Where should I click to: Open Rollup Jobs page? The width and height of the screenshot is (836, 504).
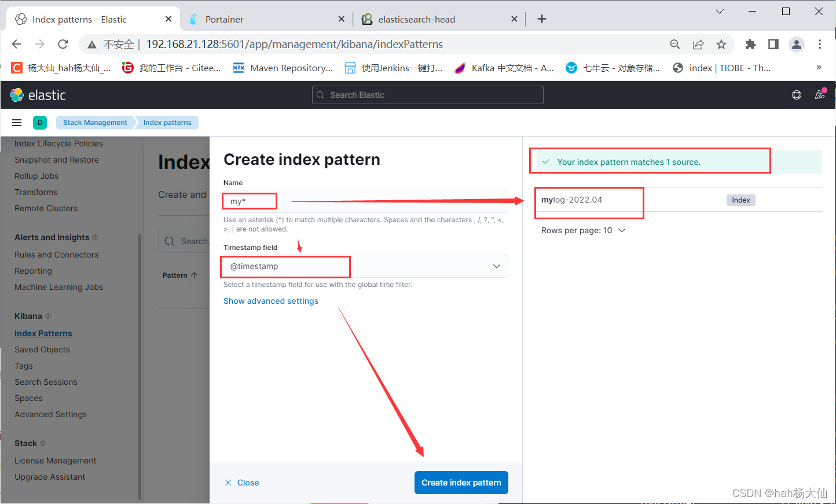(x=36, y=176)
